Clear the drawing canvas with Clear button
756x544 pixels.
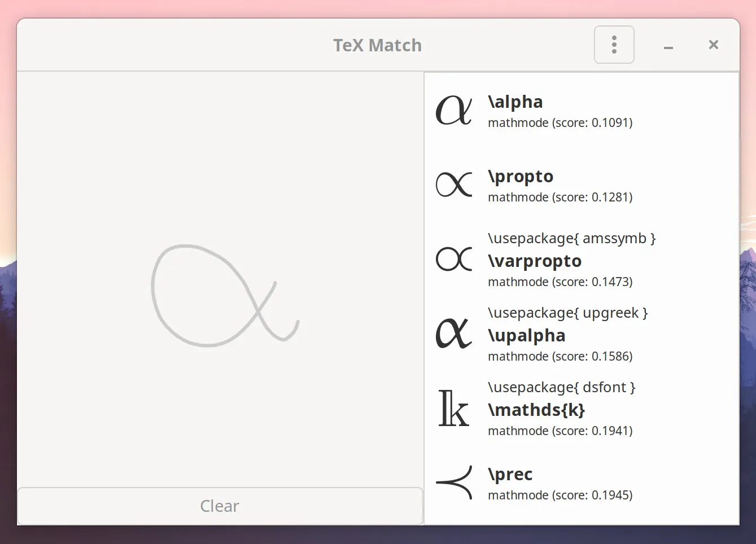(220, 506)
